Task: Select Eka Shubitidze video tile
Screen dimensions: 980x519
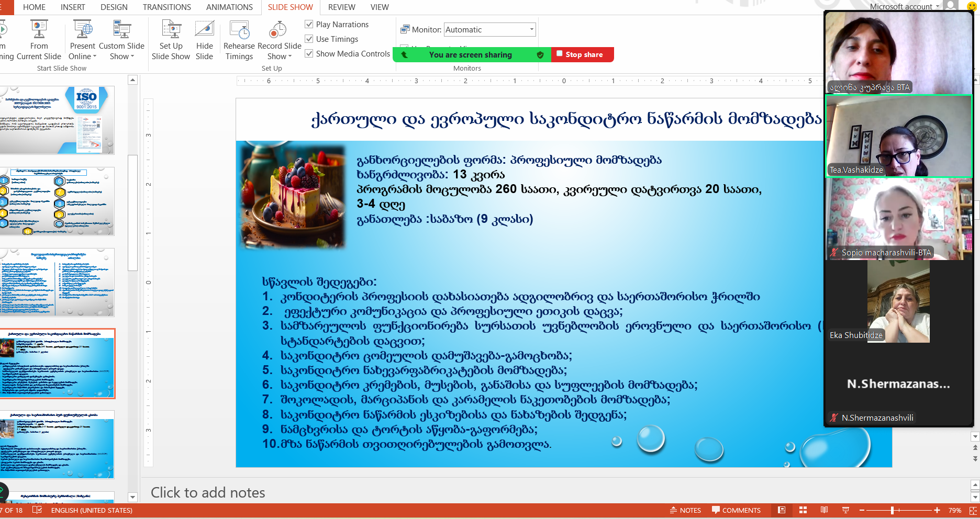Action: point(899,302)
